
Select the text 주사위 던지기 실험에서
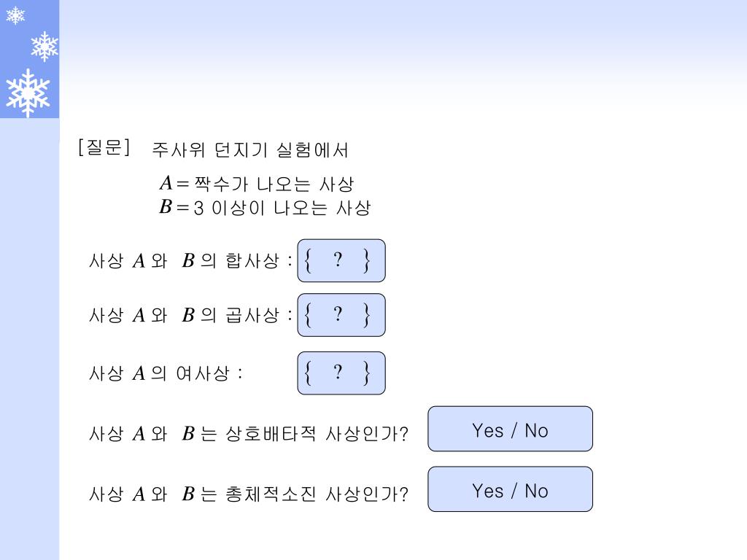250,150
